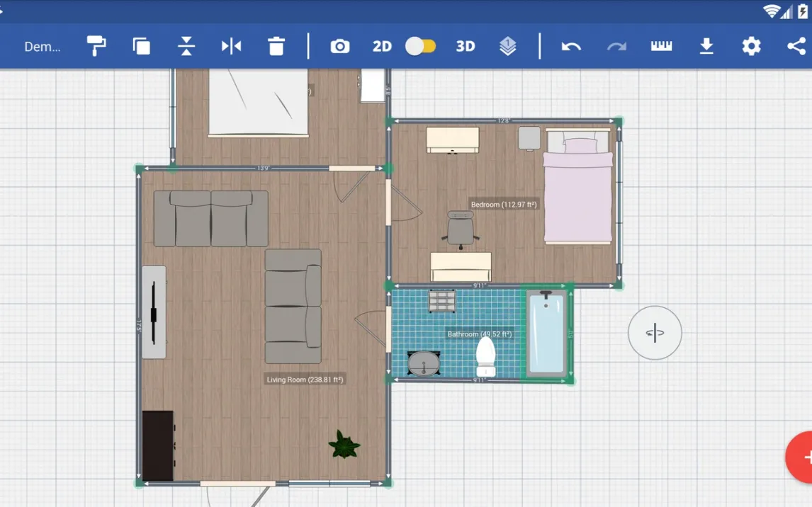Delete selected item with trash icon
Image resolution: width=812 pixels, height=507 pixels.
276,46
